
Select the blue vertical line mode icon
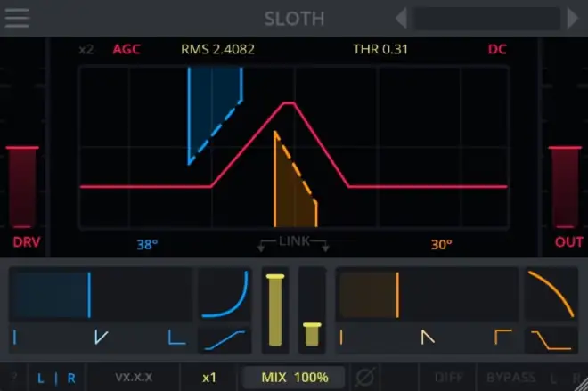[15, 337]
